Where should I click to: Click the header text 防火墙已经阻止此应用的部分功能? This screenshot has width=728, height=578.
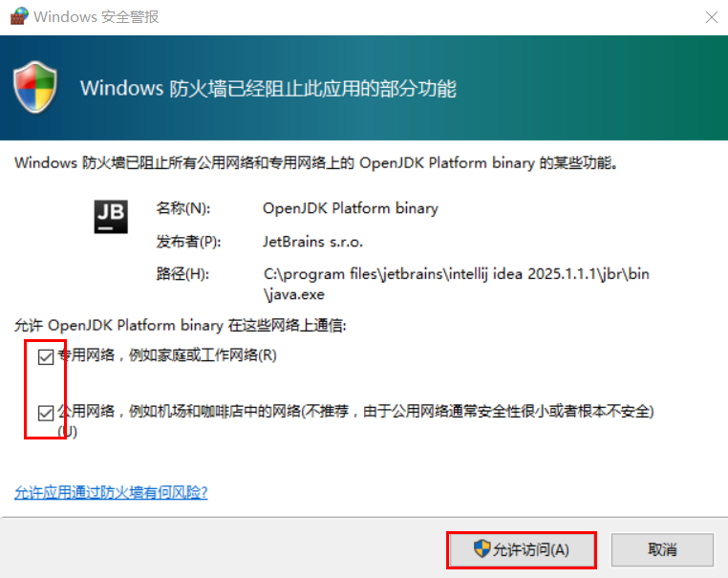tap(268, 89)
